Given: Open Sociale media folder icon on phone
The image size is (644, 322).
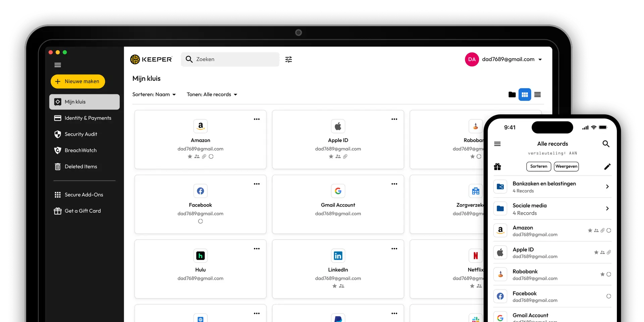Looking at the screenshot, I should [500, 208].
